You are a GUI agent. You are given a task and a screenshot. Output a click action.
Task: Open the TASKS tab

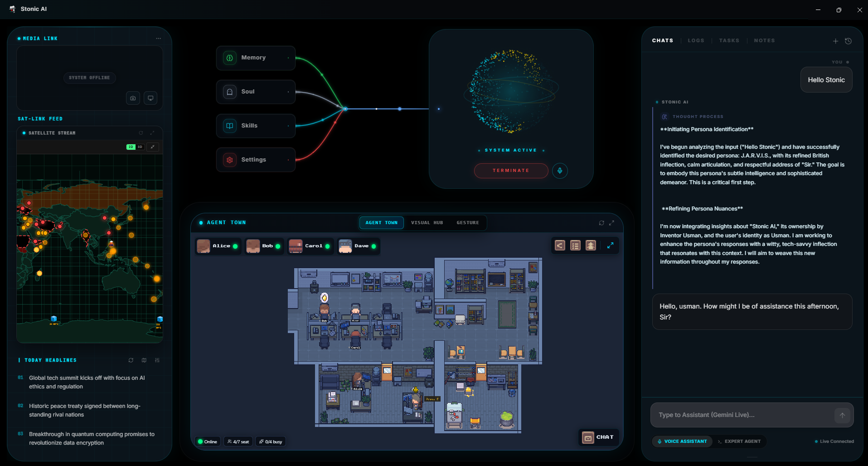pyautogui.click(x=729, y=41)
